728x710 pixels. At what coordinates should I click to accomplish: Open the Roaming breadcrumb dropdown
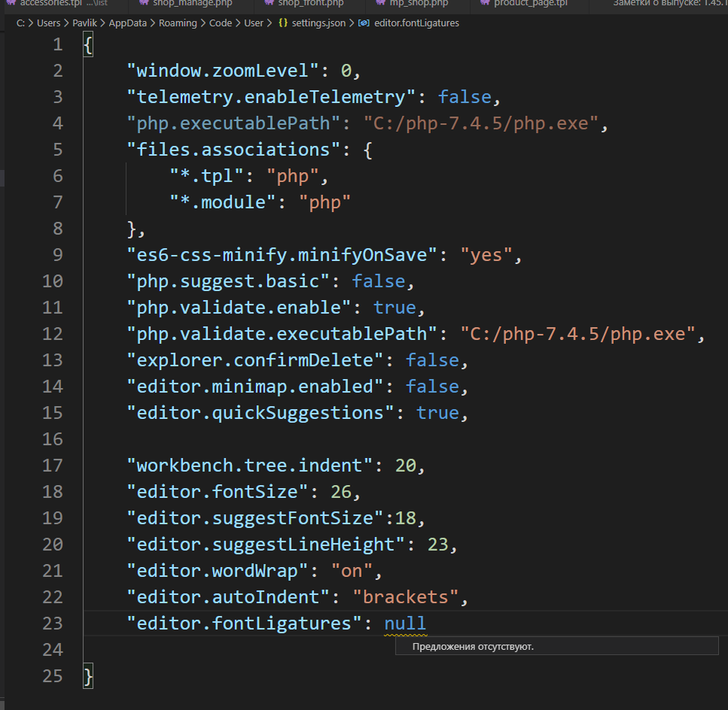coord(177,23)
